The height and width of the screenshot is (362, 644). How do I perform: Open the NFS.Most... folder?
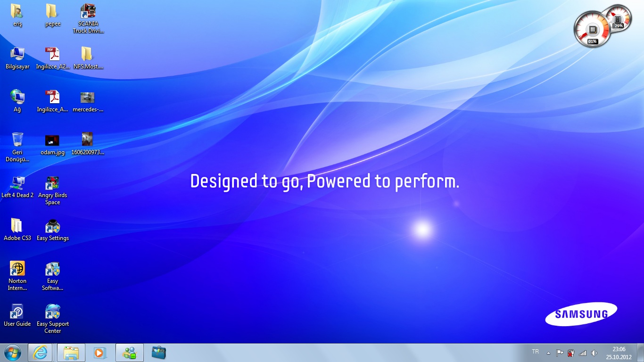click(x=88, y=58)
